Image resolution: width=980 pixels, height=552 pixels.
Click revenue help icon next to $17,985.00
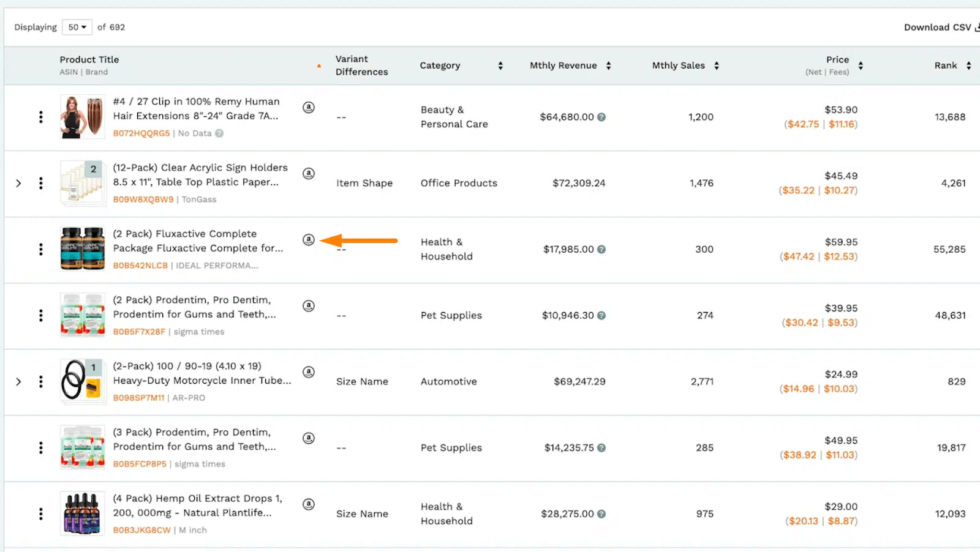(601, 249)
